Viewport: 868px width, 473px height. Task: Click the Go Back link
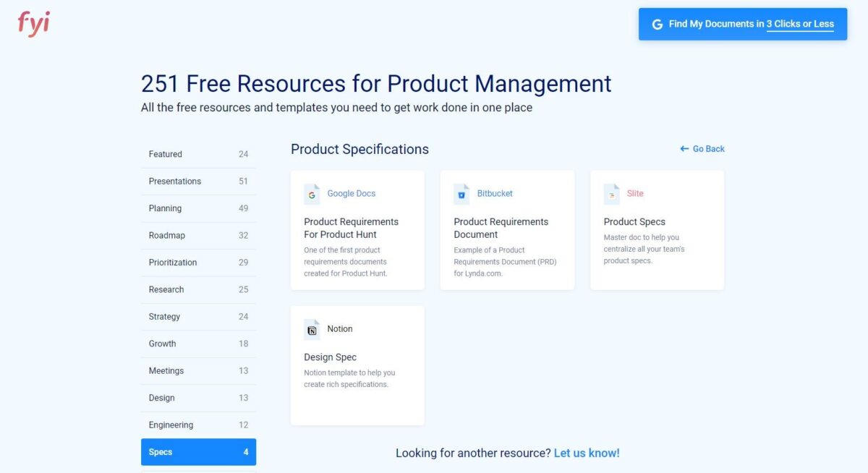coord(702,149)
